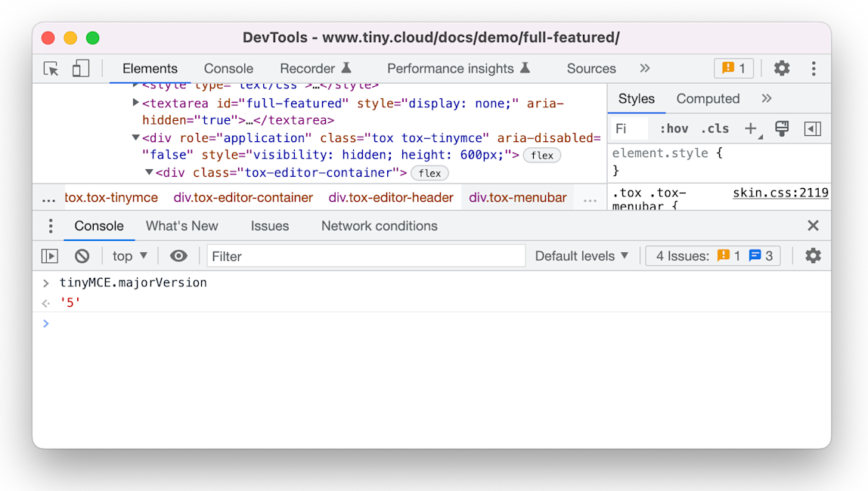Viewport: 868px width, 491px height.
Task: Toggle the .cls element classes button
Action: [x=715, y=129]
